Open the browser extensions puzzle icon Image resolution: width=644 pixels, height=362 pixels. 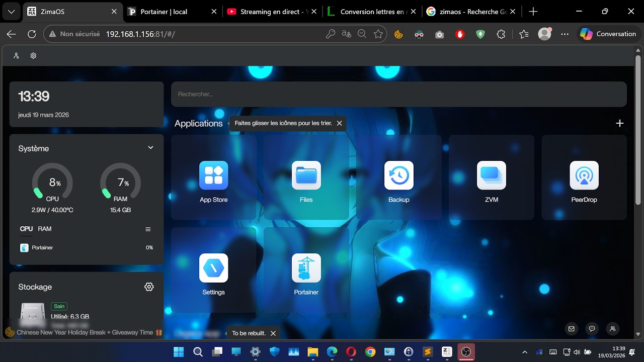(501, 34)
